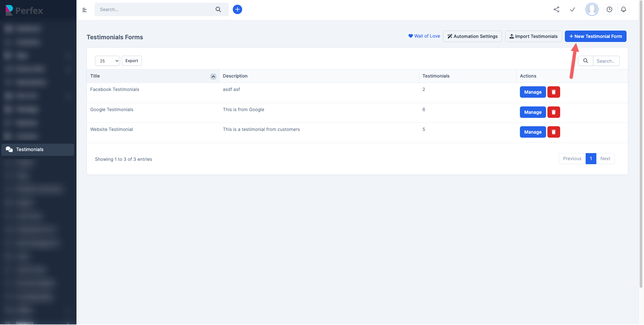Open the notifications bell icon

point(624,9)
